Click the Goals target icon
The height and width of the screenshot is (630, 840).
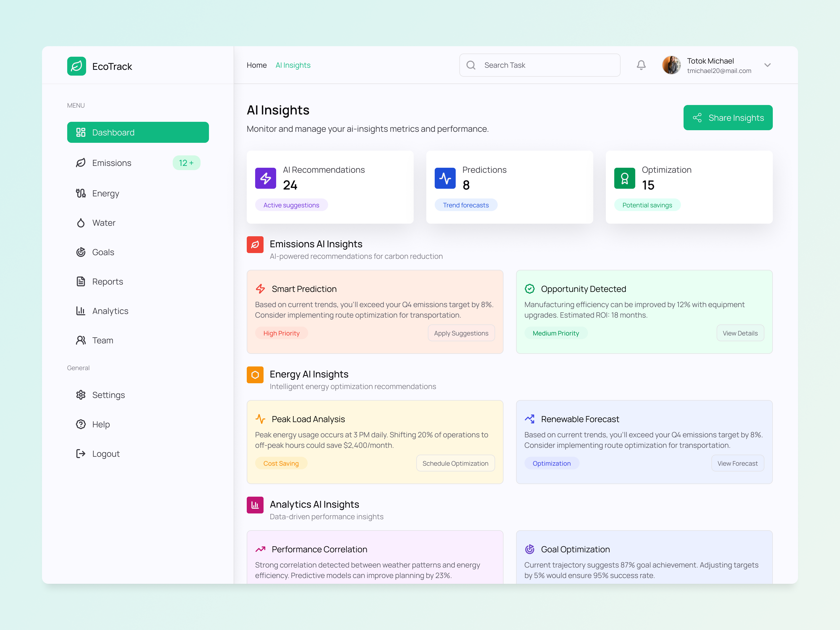[81, 252]
